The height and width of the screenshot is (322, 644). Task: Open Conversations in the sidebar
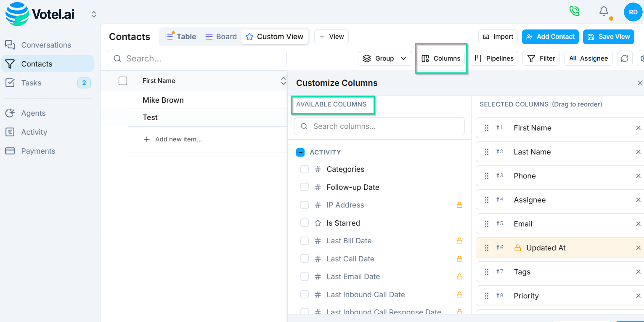[x=46, y=45]
